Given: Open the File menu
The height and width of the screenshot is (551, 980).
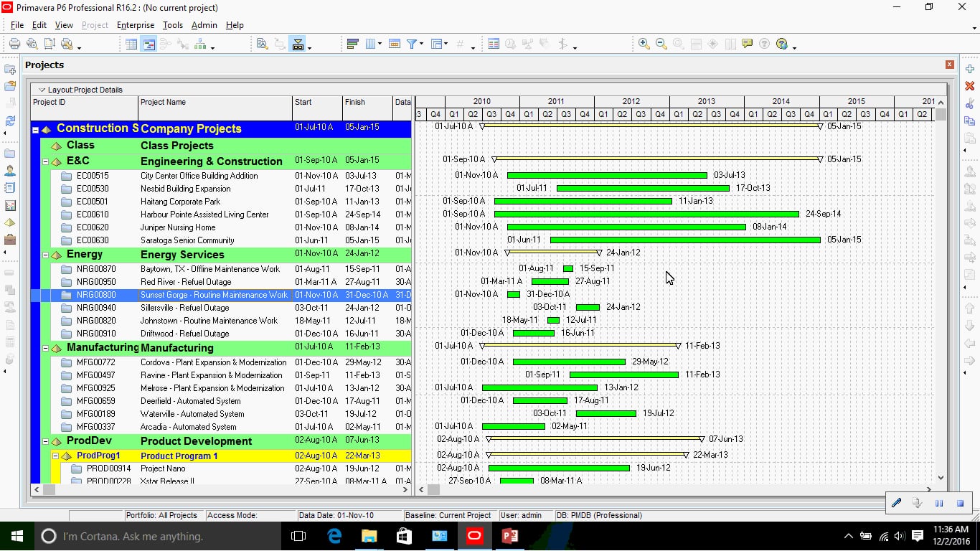Looking at the screenshot, I should pyautogui.click(x=17, y=25).
